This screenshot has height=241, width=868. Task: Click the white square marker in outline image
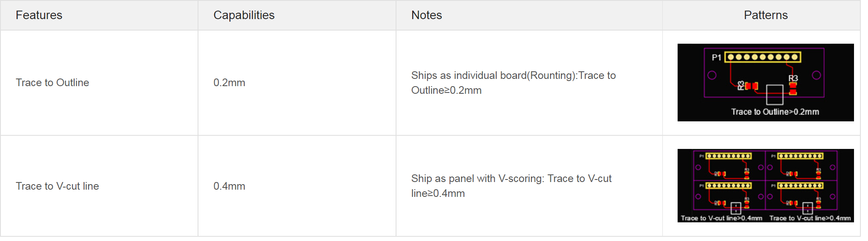[x=775, y=95]
